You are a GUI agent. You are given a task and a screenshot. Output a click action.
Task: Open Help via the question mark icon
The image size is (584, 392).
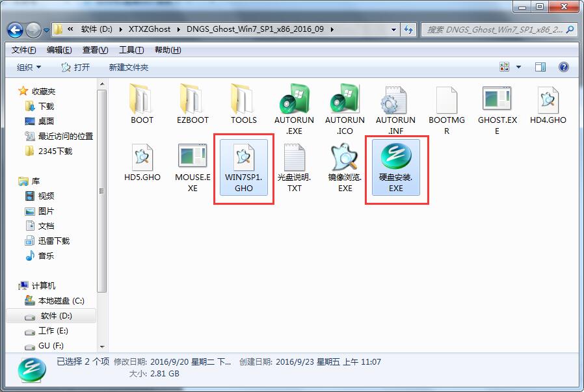click(x=563, y=66)
